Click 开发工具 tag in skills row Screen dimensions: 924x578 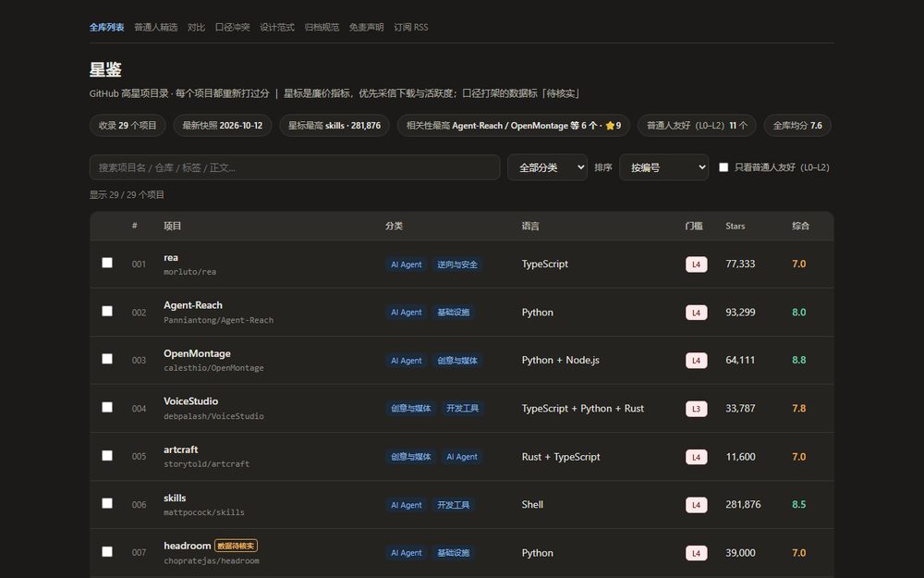(x=453, y=506)
